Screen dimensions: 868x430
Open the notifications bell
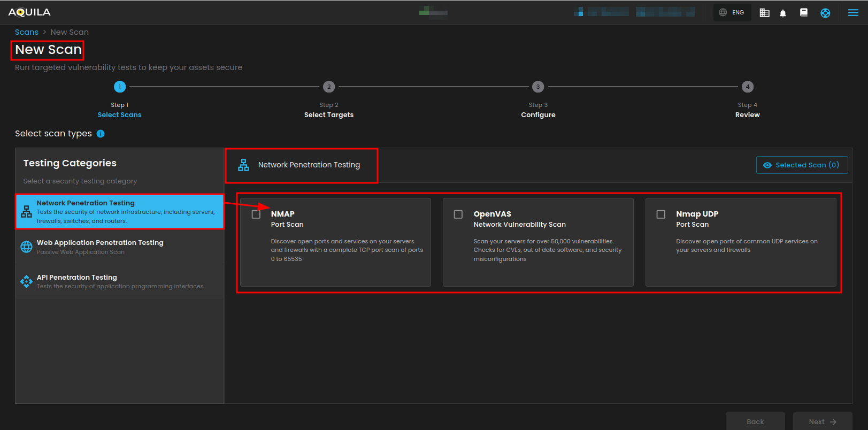click(x=783, y=13)
